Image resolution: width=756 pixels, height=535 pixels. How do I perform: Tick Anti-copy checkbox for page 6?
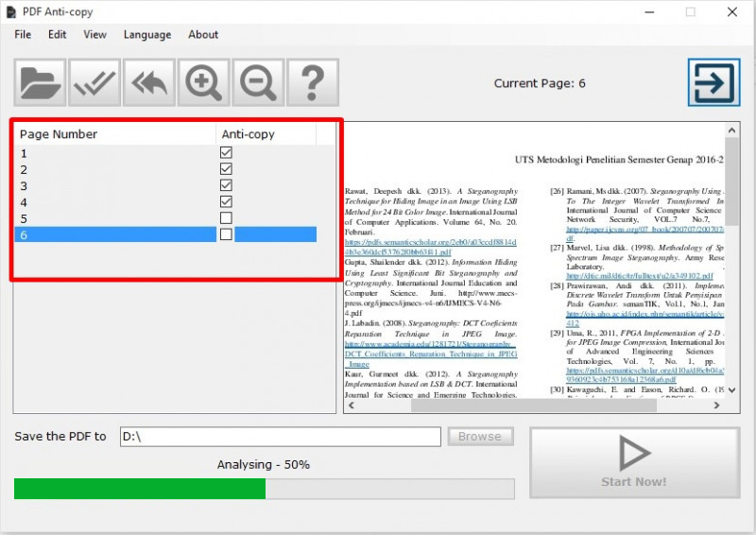click(226, 234)
